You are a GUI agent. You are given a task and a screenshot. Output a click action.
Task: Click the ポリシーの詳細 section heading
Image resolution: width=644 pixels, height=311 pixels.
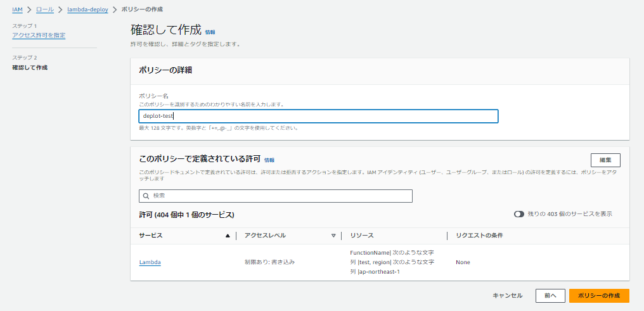165,70
